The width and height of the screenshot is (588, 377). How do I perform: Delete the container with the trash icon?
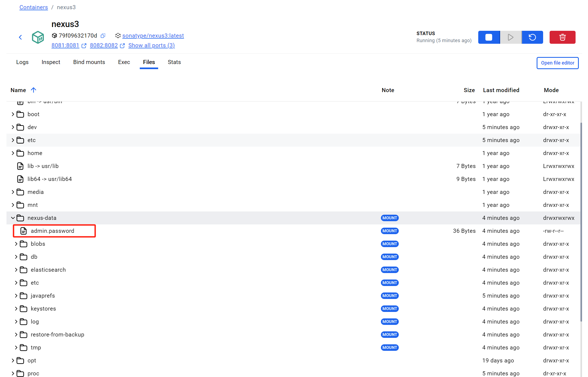pyautogui.click(x=562, y=37)
